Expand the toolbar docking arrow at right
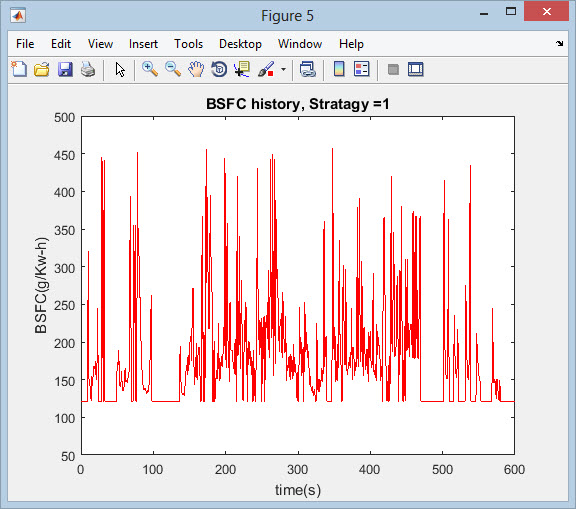This screenshot has width=576, height=509. pos(559,44)
